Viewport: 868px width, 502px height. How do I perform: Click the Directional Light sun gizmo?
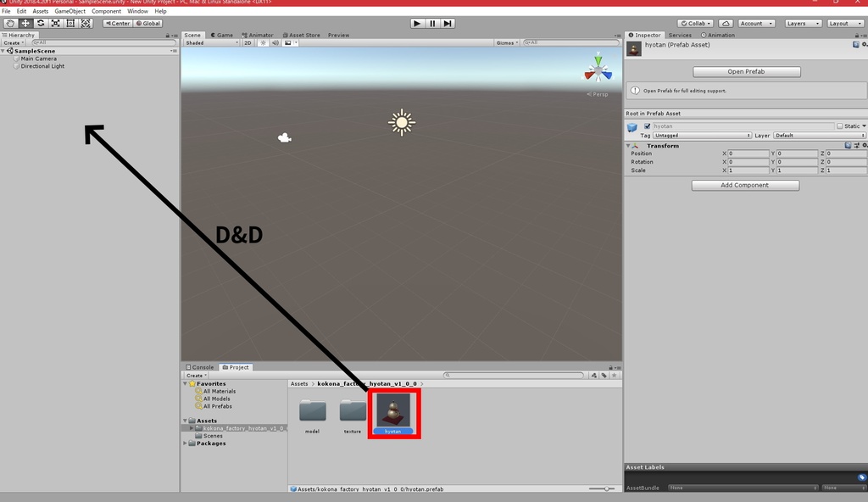click(402, 122)
